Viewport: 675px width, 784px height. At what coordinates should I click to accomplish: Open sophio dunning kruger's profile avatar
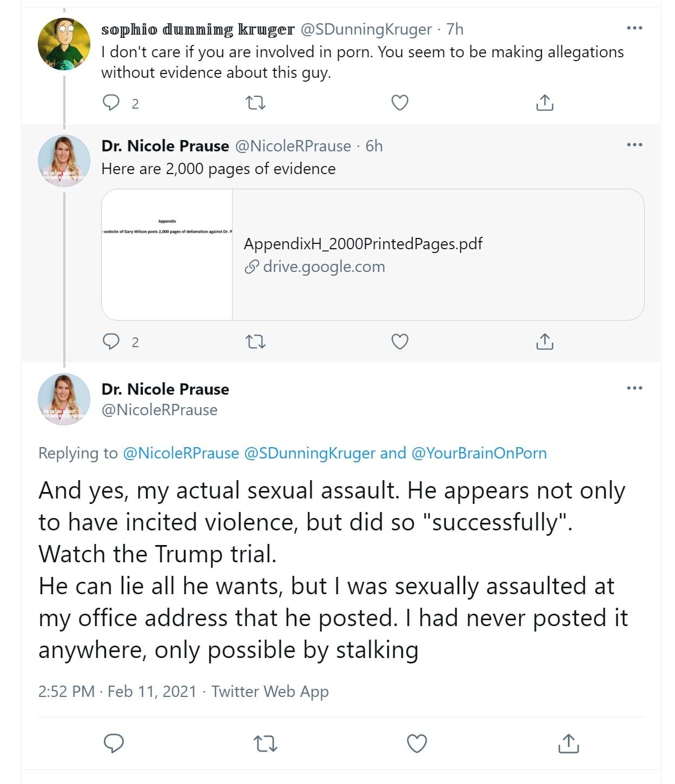click(x=64, y=44)
